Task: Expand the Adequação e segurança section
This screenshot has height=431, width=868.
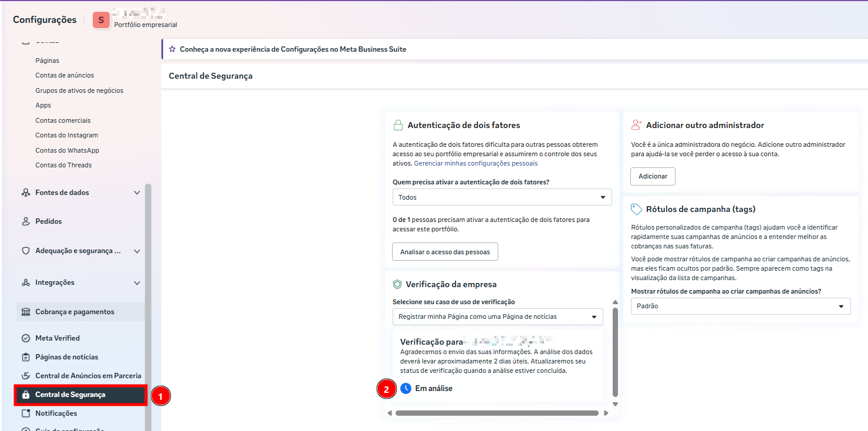Action: (x=137, y=251)
